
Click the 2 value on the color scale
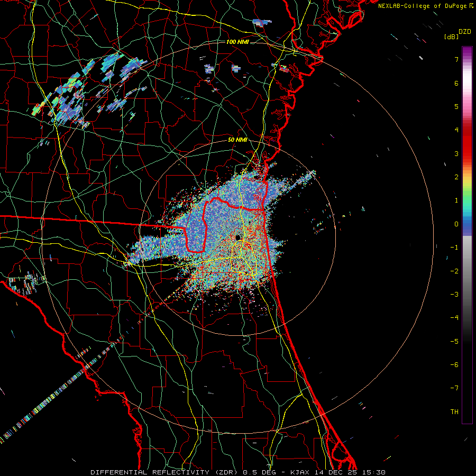[456, 177]
